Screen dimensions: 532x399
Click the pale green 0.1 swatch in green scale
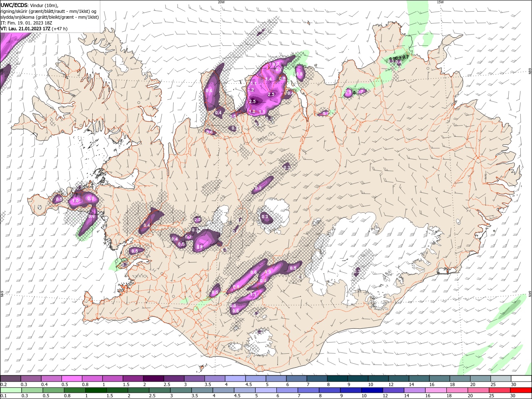(11, 390)
